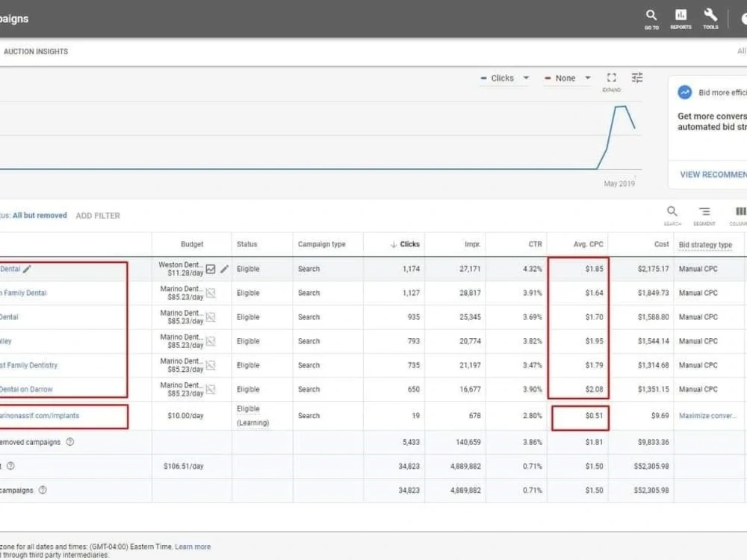Click the 1,174 clicks value
Screen dimensions: 747x560
[x=411, y=269]
